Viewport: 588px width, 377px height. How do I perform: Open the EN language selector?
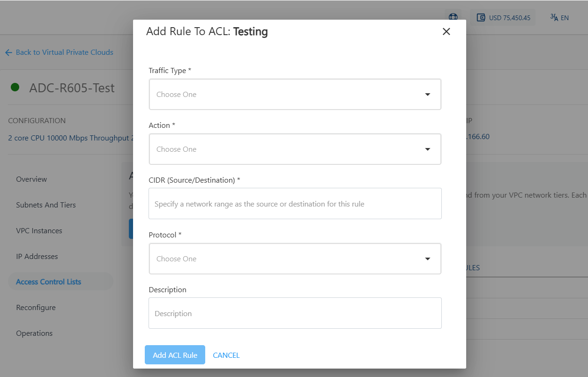point(559,18)
